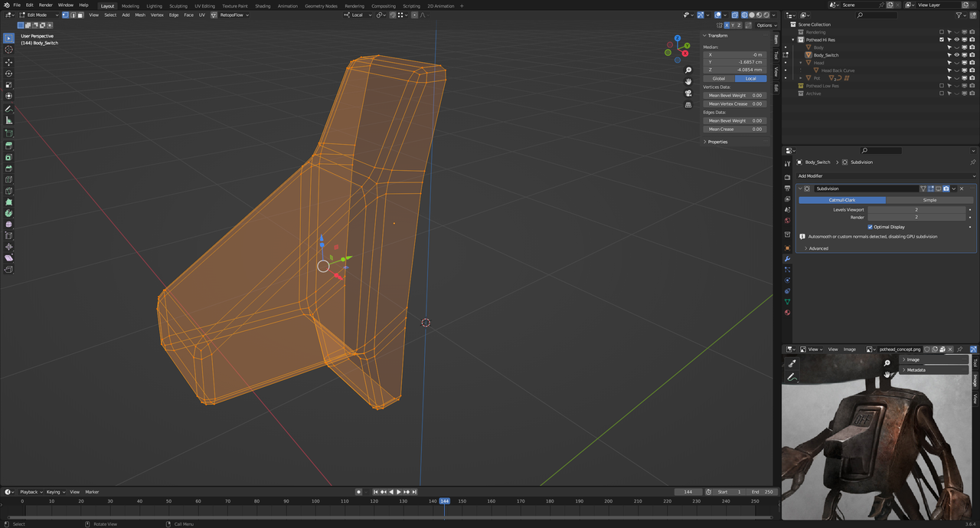Enable the Pothead Low Res collection checkbox
This screenshot has height=528, width=980.
click(942, 86)
